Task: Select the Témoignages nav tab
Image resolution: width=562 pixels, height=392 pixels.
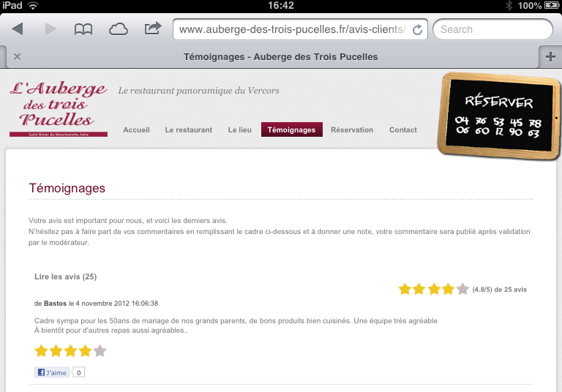Action: (291, 129)
